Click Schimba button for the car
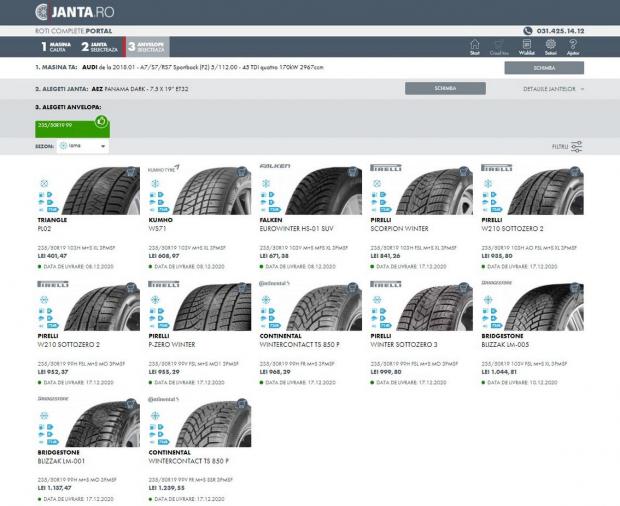 click(543, 68)
